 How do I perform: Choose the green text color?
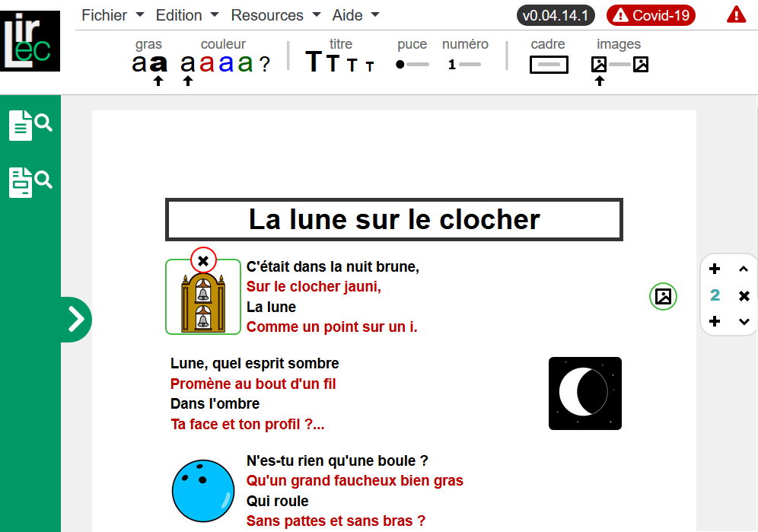(x=245, y=63)
